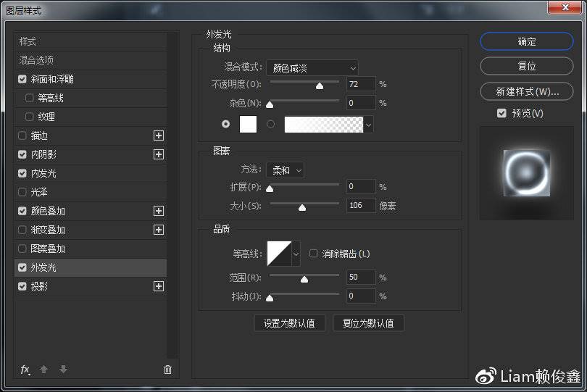The width and height of the screenshot is (587, 392).
Task: Expand the 等高线 contour picker arrow
Action: (x=296, y=254)
